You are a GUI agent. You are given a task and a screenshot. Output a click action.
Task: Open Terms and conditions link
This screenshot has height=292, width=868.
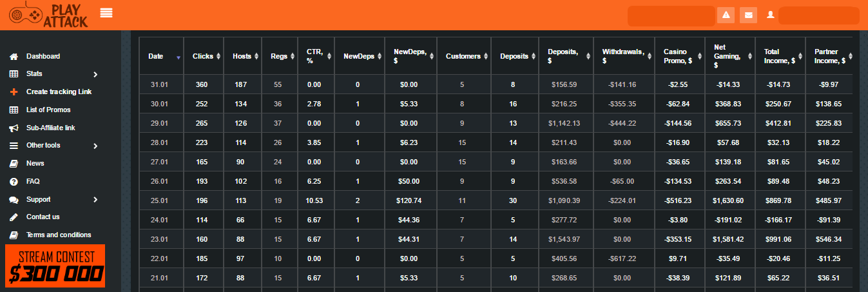point(59,235)
